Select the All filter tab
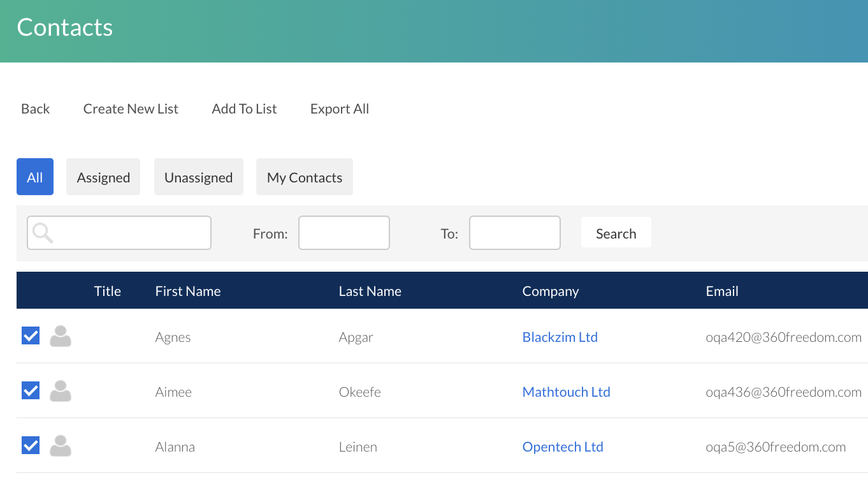The height and width of the screenshot is (486, 868). (x=35, y=177)
